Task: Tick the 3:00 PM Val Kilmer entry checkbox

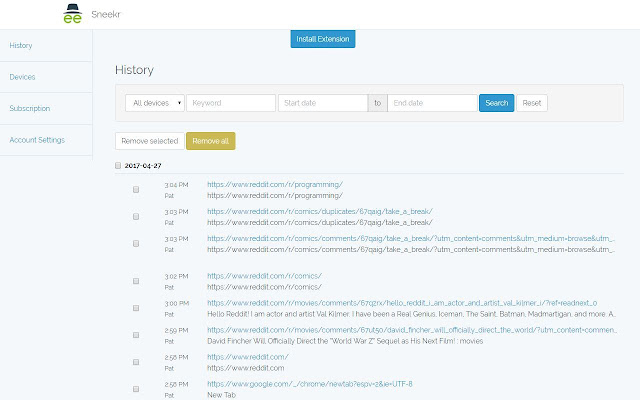Action: pyautogui.click(x=136, y=308)
